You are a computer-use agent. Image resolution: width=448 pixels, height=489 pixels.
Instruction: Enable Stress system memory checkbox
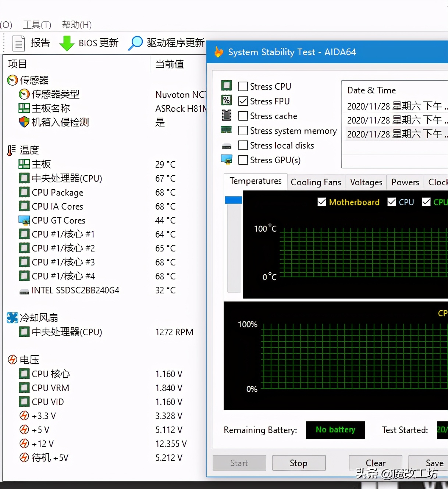(243, 131)
